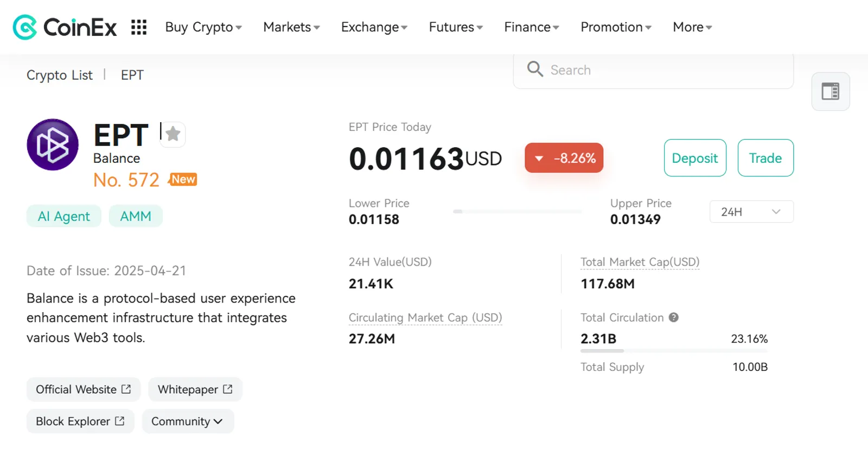This screenshot has width=868, height=455.
Task: Add EPT to favorites with star
Action: 173,134
